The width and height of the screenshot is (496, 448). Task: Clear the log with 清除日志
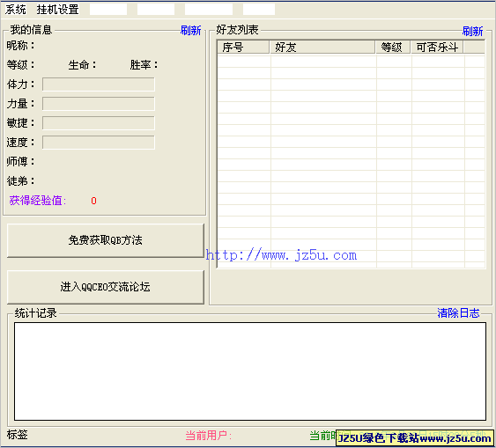click(458, 312)
